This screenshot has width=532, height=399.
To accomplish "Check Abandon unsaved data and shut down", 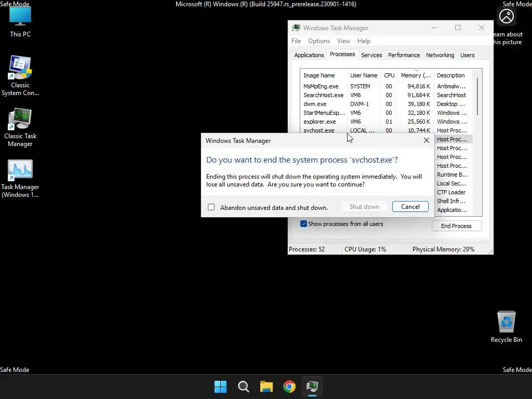I will pos(211,207).
